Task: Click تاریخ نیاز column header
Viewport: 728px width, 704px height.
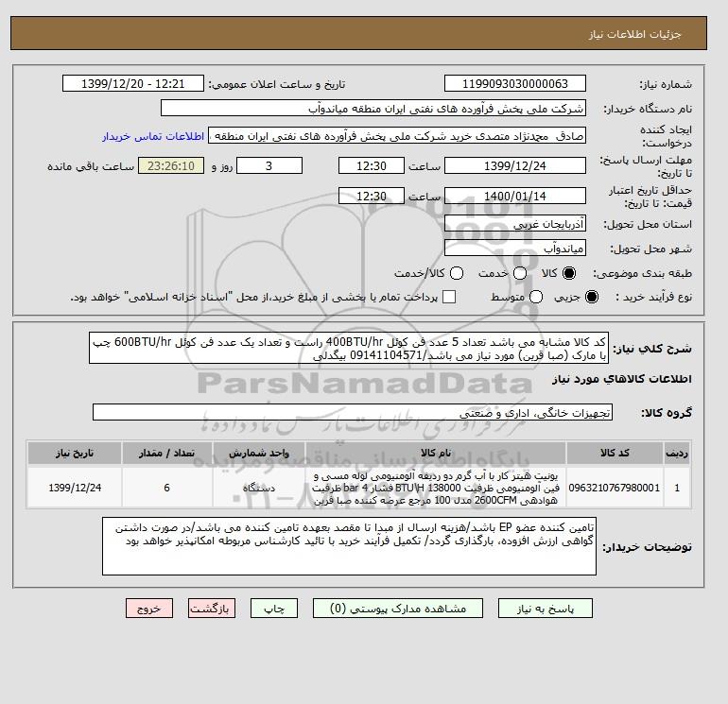Action: [x=75, y=453]
